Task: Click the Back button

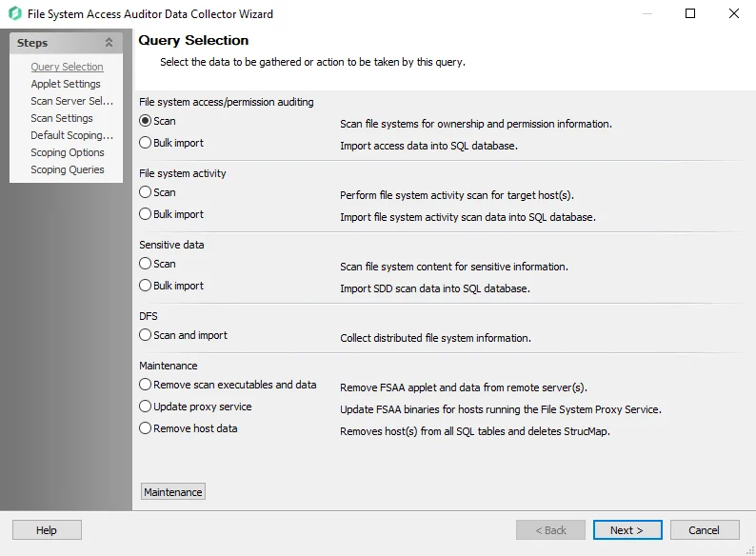Action: tap(550, 530)
